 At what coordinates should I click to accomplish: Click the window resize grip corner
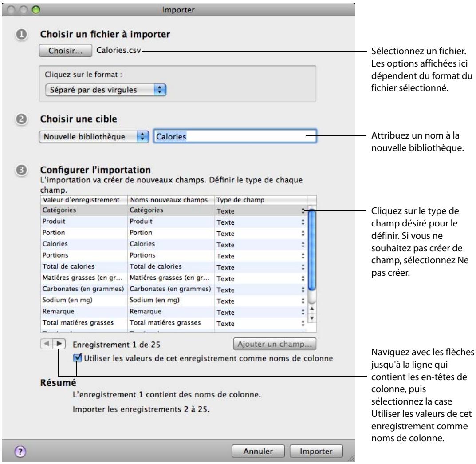click(x=351, y=458)
